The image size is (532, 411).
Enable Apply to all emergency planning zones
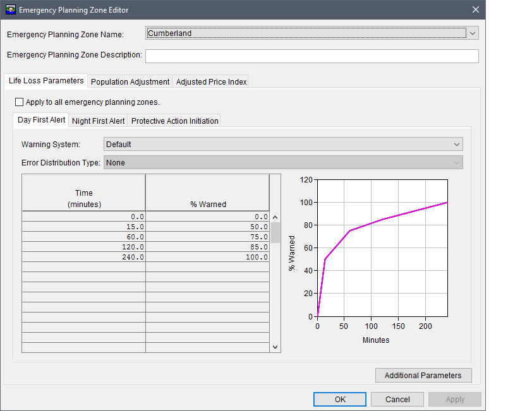(19, 102)
